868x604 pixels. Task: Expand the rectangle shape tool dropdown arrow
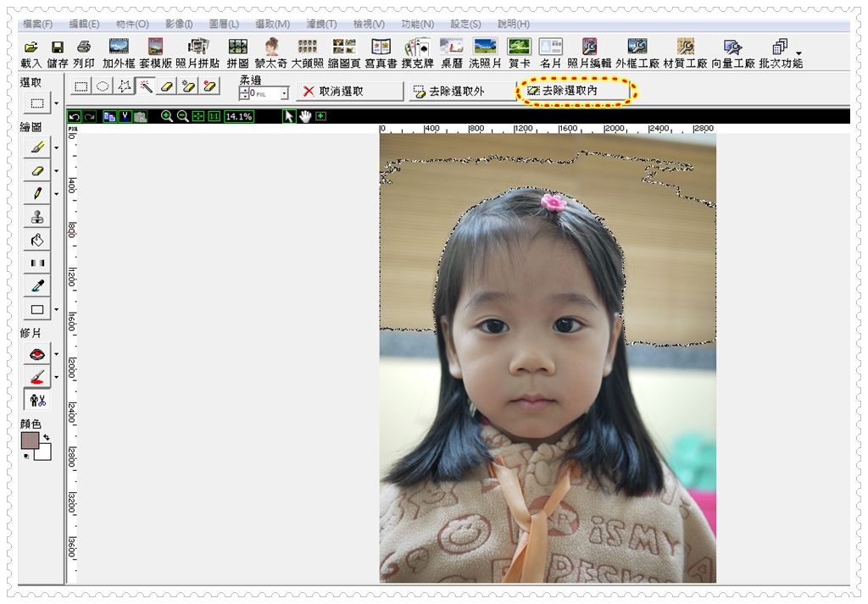coord(56,309)
